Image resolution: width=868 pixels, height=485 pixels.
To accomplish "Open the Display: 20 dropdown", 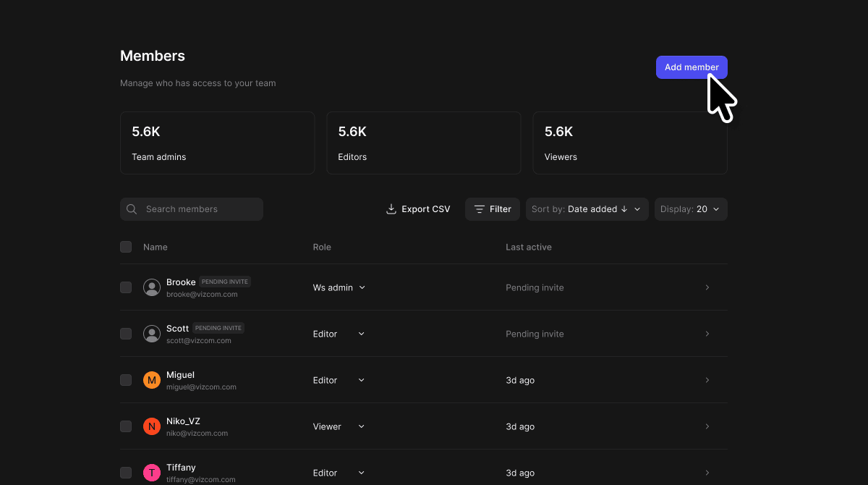I will (x=691, y=209).
